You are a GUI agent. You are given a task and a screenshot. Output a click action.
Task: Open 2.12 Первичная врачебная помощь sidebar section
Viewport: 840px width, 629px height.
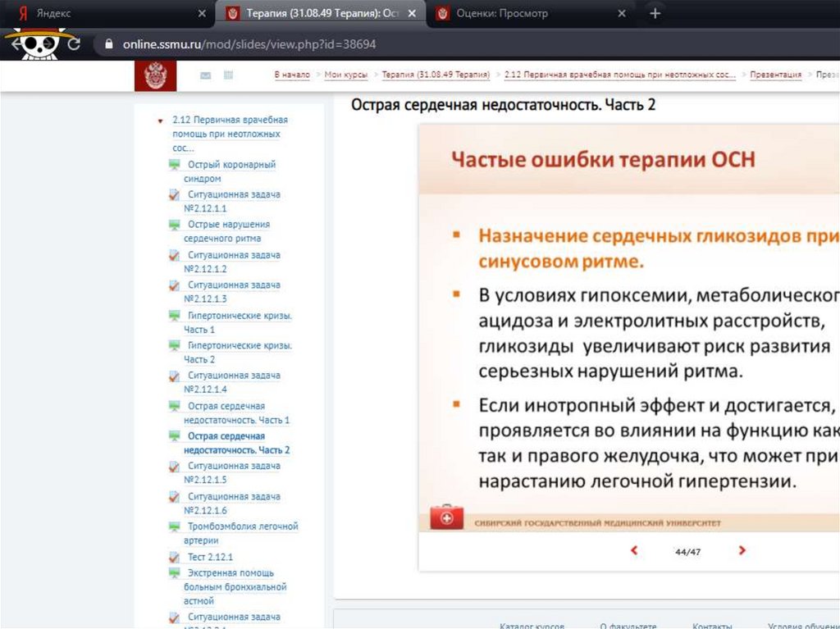click(x=230, y=134)
